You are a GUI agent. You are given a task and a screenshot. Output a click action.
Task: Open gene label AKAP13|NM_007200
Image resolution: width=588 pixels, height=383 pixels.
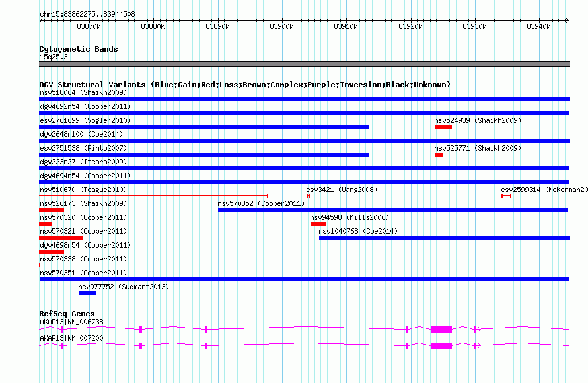pyautogui.click(x=71, y=338)
